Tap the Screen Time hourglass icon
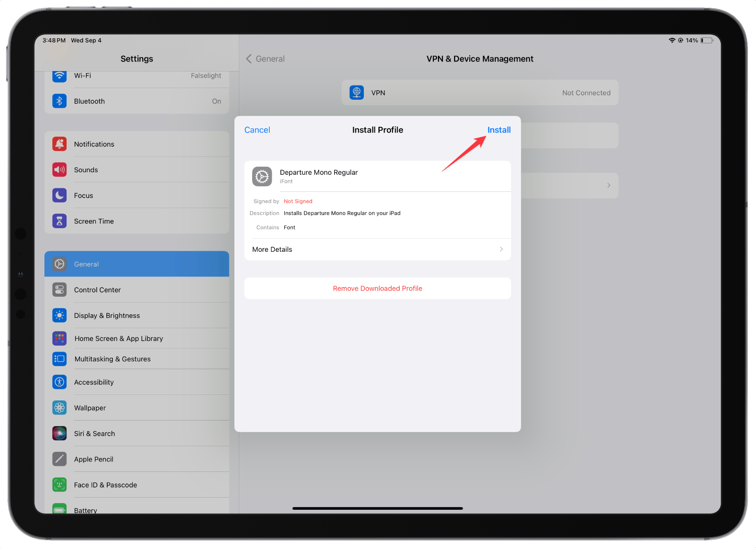This screenshot has width=756, height=548. pyautogui.click(x=59, y=221)
